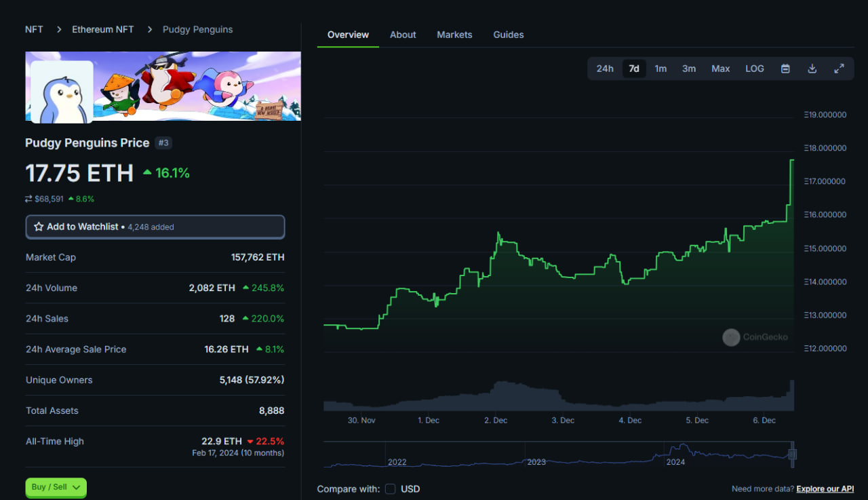Switch chart range to 1m
This screenshot has height=500, width=868.
pyautogui.click(x=660, y=69)
